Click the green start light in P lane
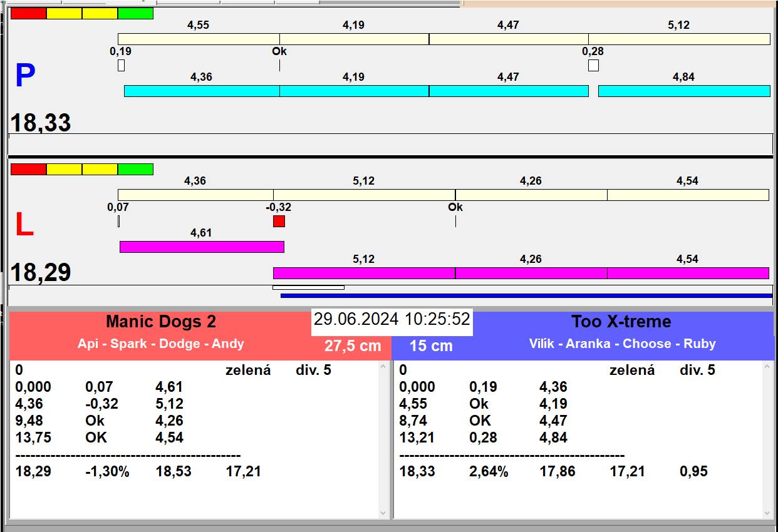Image resolution: width=778 pixels, height=532 pixels. point(135,13)
